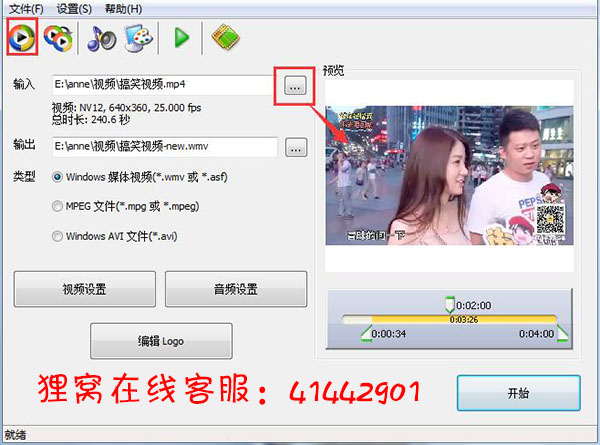The width and height of the screenshot is (600, 445).
Task: Click the batch video conversion toolbar icon
Action: (x=58, y=38)
